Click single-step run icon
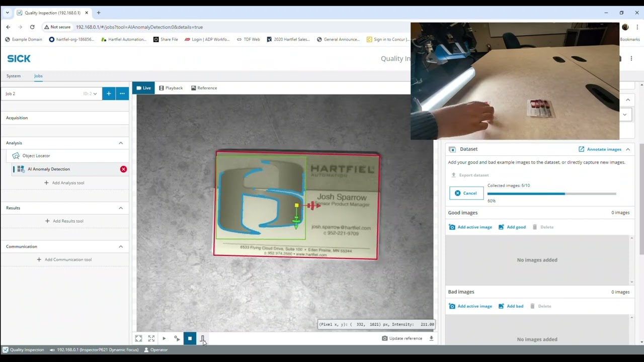 click(177, 339)
